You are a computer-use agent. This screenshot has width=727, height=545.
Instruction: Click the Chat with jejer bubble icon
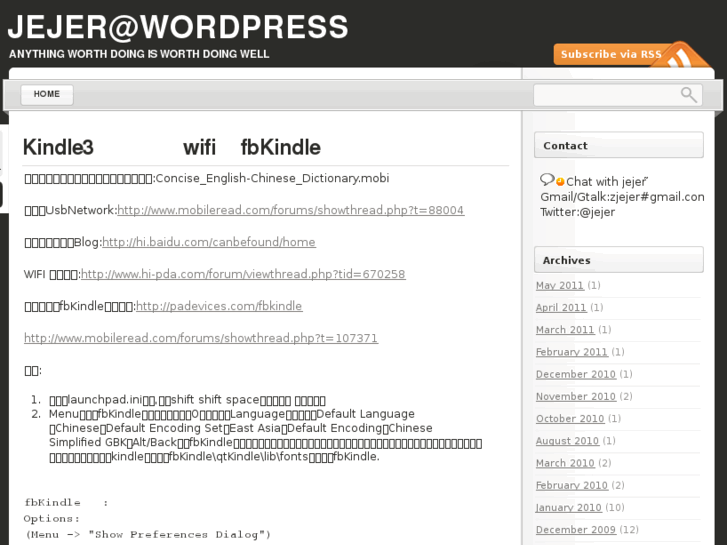(547, 180)
